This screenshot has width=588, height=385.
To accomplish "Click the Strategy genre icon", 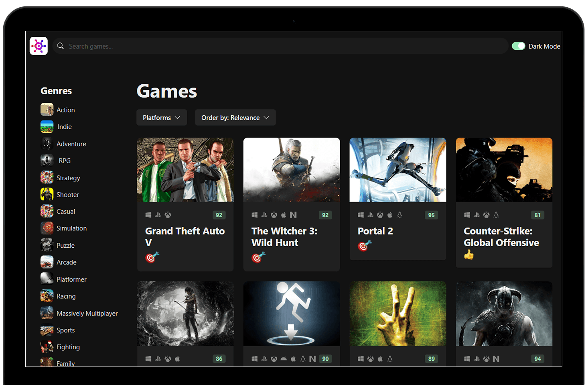I will 47,177.
